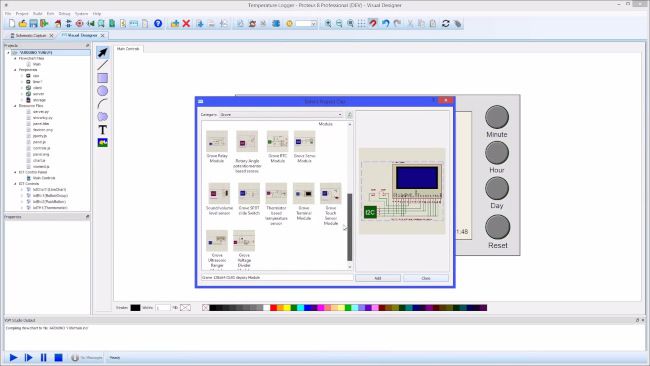Collapse the Resource Files tree node
The height and width of the screenshot is (366, 650).
15,106
